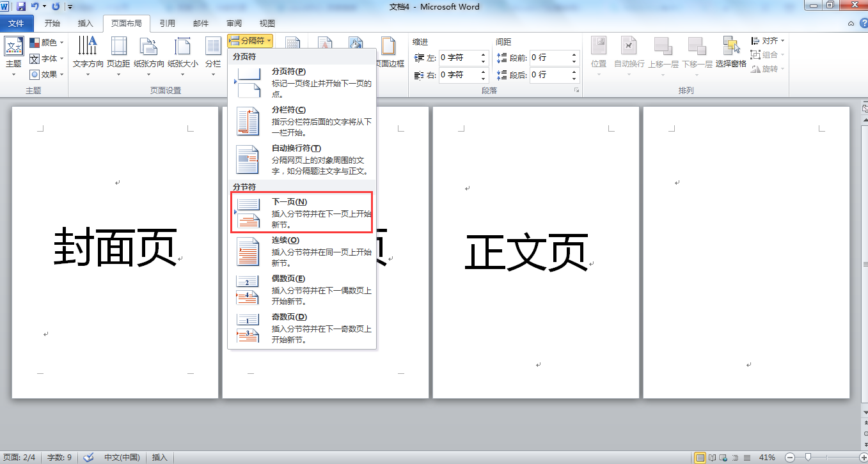This screenshot has height=464, width=868.
Task: Open the 段落 paragraph dialog launcher
Action: coord(576,91)
